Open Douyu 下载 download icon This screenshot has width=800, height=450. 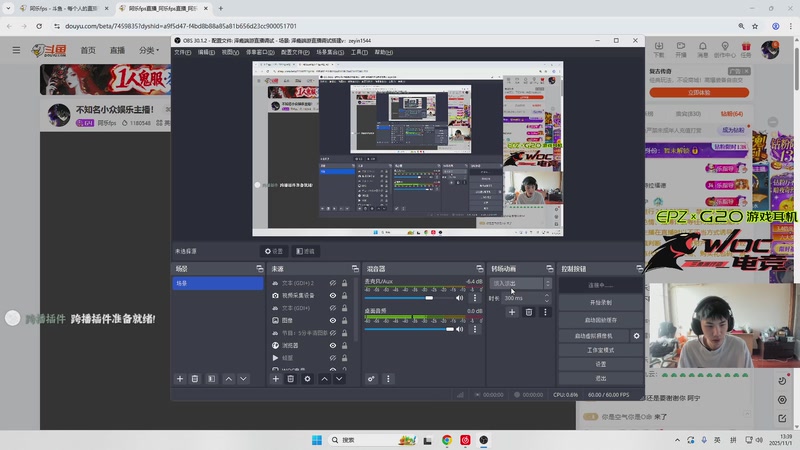coord(659,49)
